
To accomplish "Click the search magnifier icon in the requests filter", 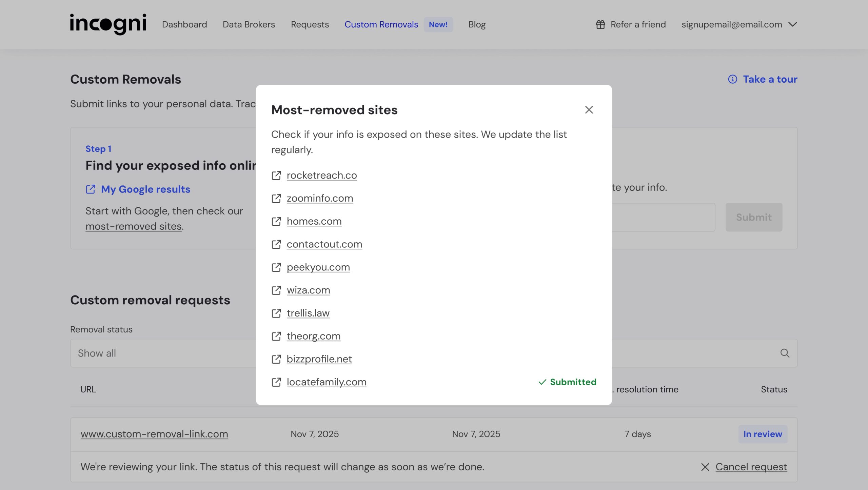I will [785, 353].
